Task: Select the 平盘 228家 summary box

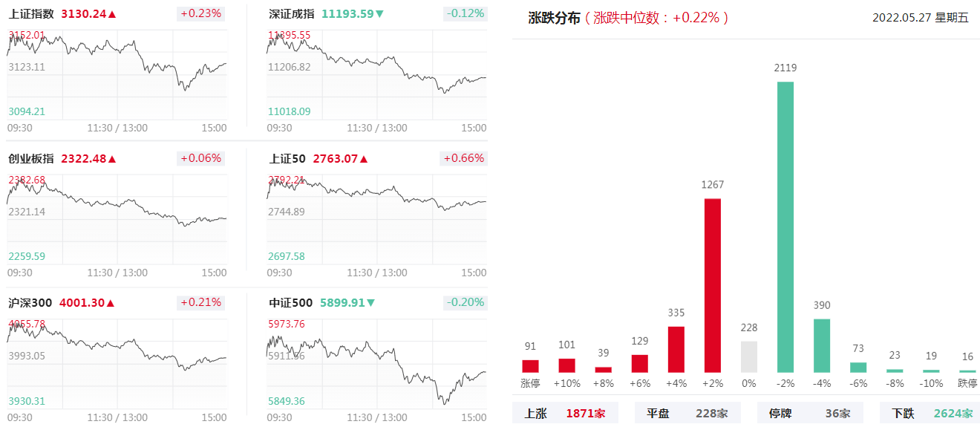Action: tap(686, 414)
